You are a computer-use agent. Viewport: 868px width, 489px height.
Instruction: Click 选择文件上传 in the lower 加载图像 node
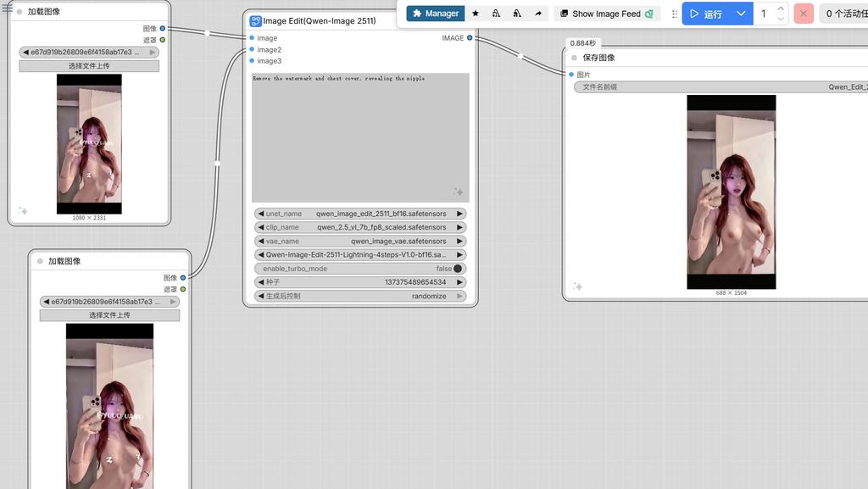click(109, 314)
